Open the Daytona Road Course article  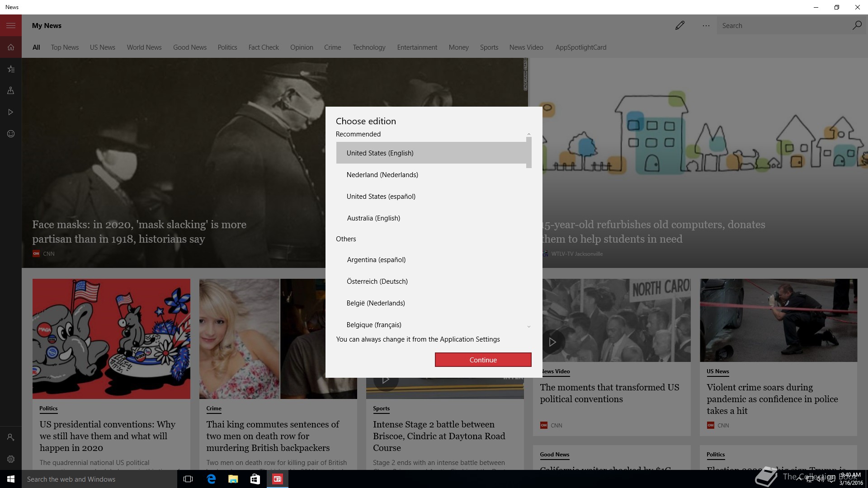pos(439,436)
